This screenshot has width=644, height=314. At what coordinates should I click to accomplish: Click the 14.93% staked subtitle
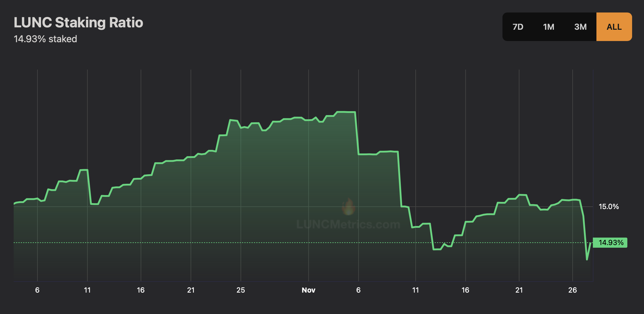coord(45,39)
